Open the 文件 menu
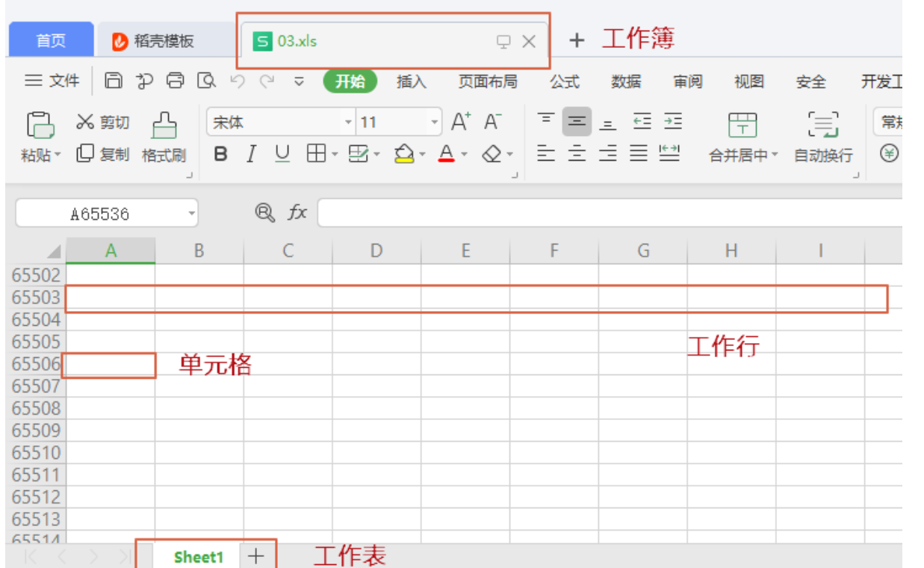Screen dimensions: 924x568 point(52,81)
